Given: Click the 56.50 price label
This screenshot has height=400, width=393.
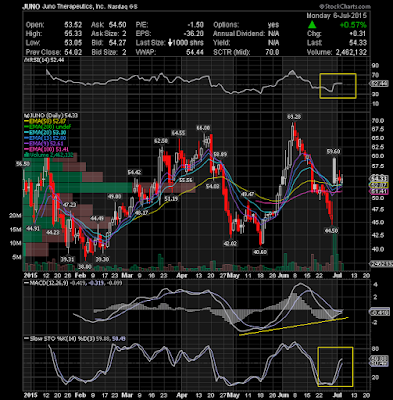Looking at the screenshot, I should [23, 164].
